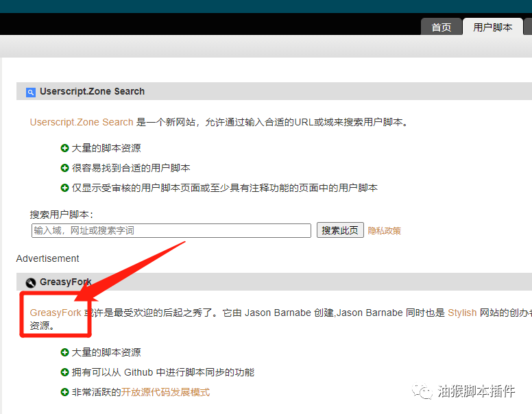Click the blue Userscript.Zone Search magnifier icon
The width and height of the screenshot is (532, 414).
tap(30, 92)
